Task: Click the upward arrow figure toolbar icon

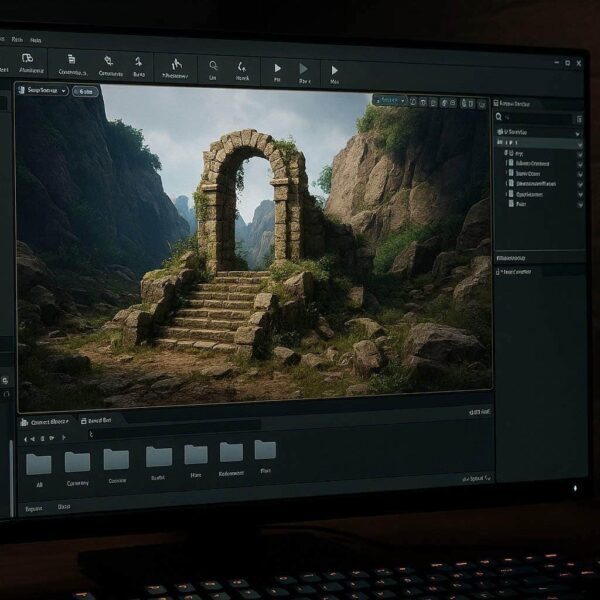Action: [139, 62]
